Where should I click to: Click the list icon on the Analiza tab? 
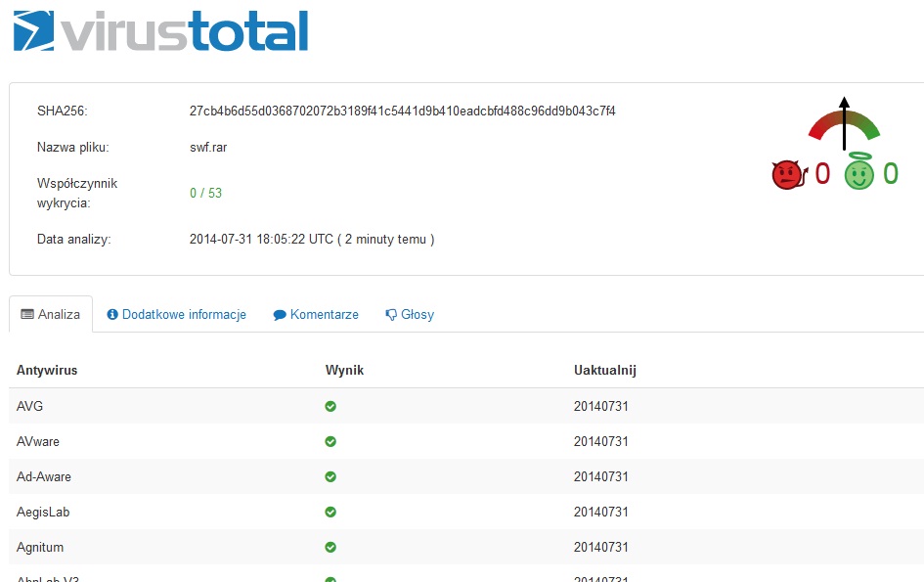coord(27,314)
